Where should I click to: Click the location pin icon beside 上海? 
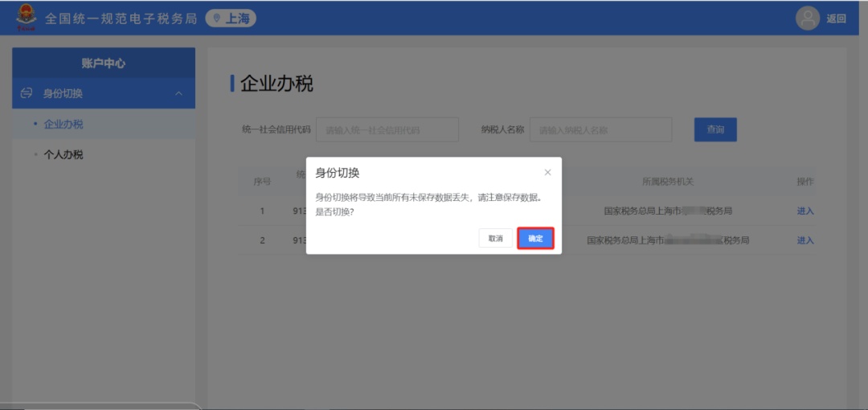pos(216,18)
